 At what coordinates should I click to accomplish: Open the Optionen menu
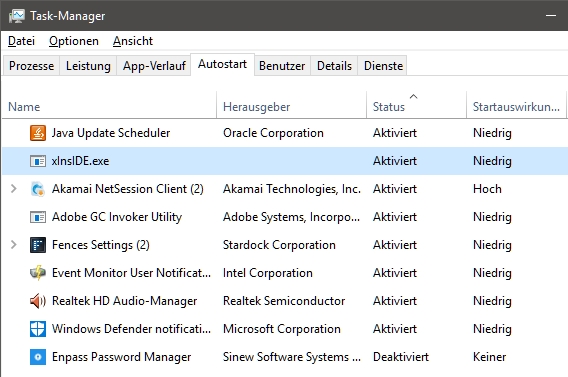[x=74, y=41]
